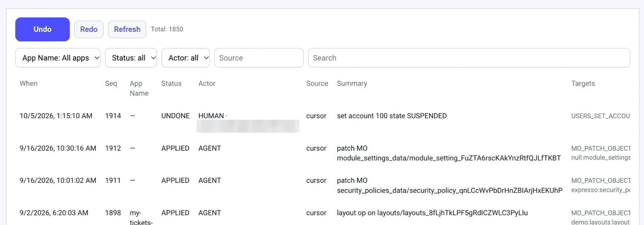Click the Total: 1850 label
This screenshot has width=644, height=225.
click(167, 29)
